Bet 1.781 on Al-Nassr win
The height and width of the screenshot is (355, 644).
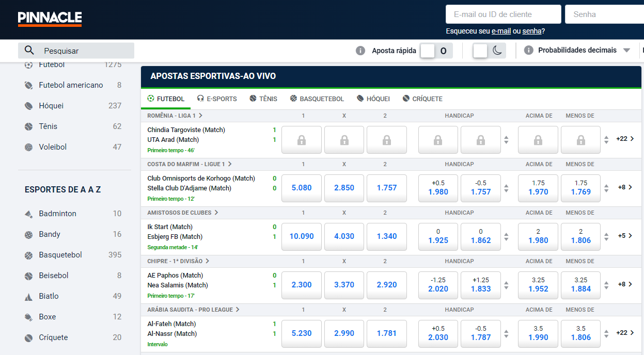pyautogui.click(x=387, y=334)
